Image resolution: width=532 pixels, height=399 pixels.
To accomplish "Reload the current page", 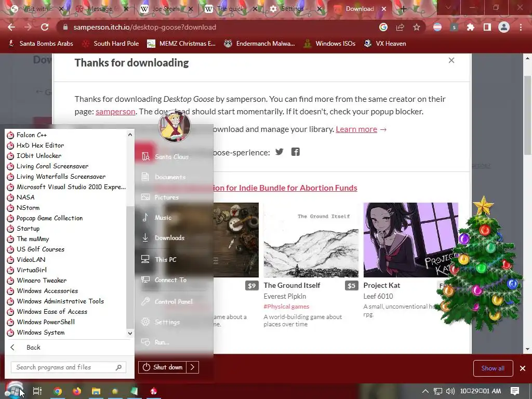I will [x=45, y=27].
